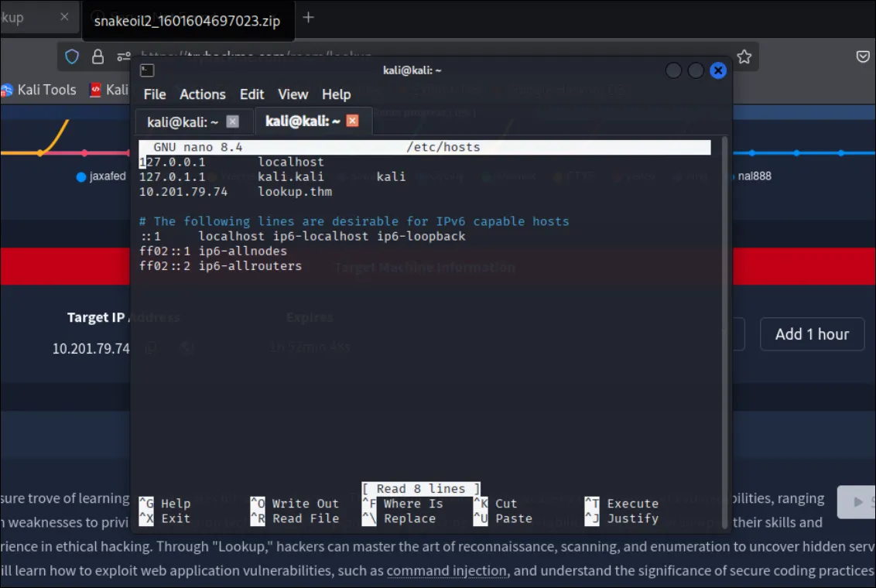
Task: Click 'ip6-allnodes' text in editor
Action: pos(242,251)
